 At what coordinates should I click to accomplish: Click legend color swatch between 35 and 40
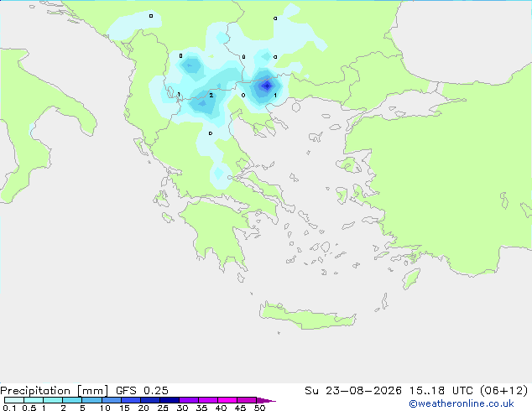pyautogui.click(x=208, y=400)
